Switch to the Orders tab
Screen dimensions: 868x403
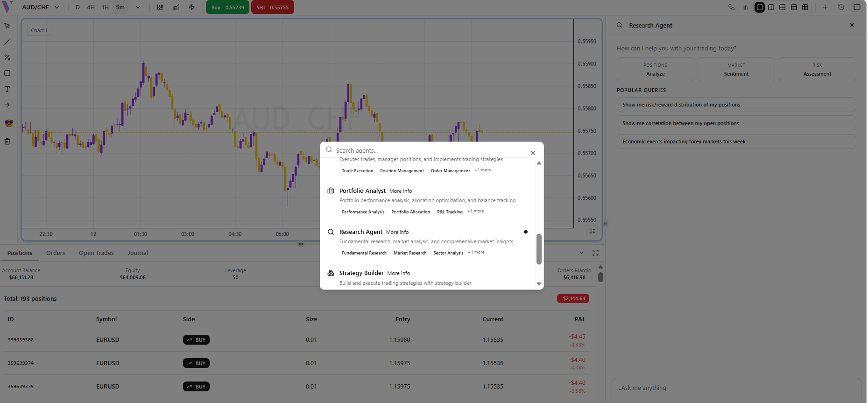pos(56,253)
